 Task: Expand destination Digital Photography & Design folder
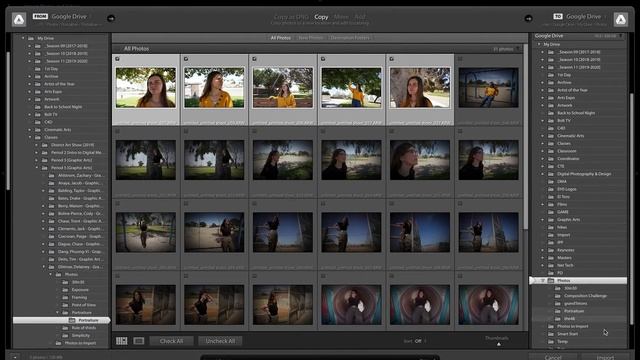542,174
